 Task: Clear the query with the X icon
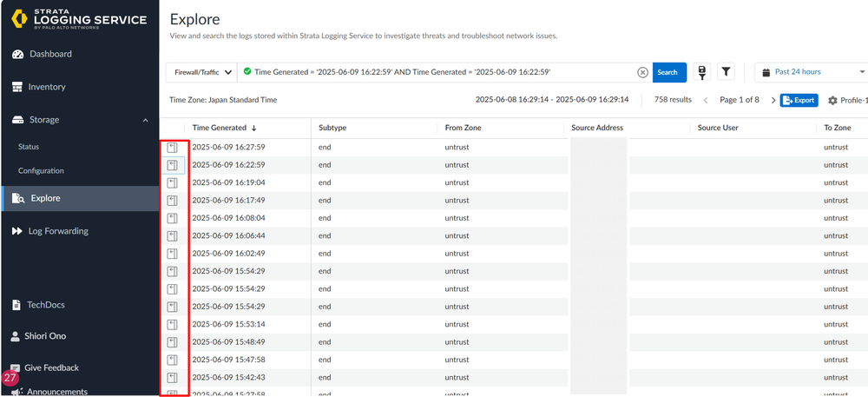(x=642, y=72)
